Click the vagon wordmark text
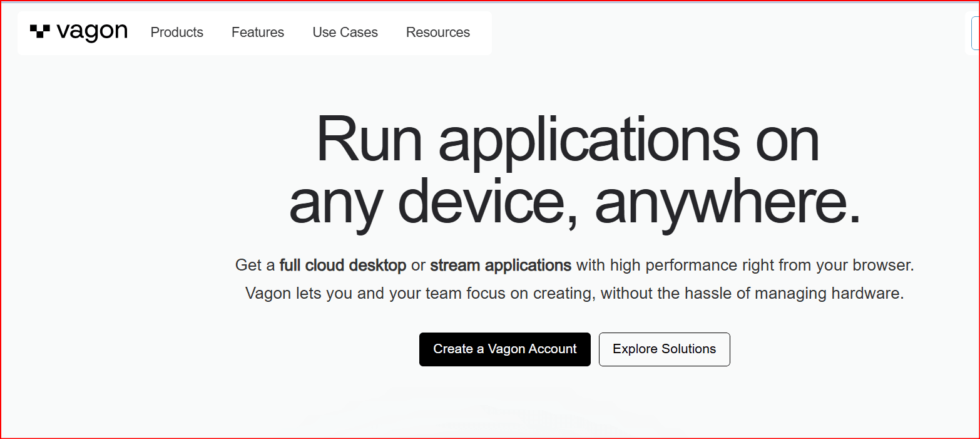 pyautogui.click(x=92, y=32)
